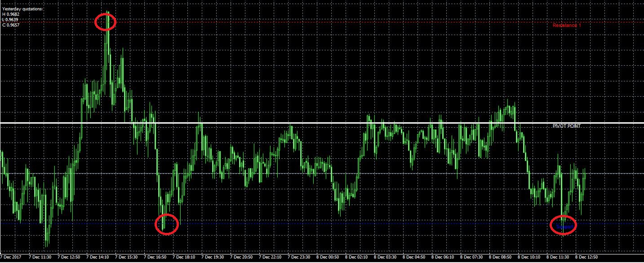Click the '7 Dec 22:10' time axis label
This screenshot has width=644, height=263.
click(x=271, y=258)
